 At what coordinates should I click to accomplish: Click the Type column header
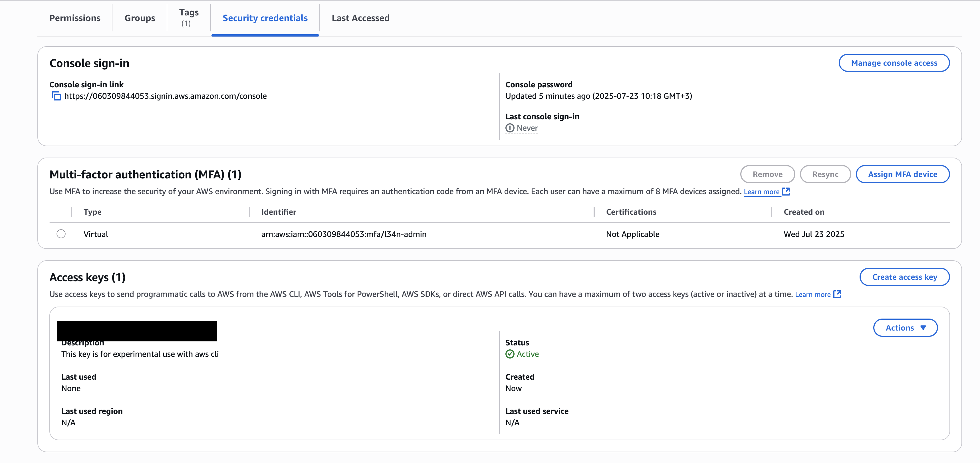pos(92,212)
